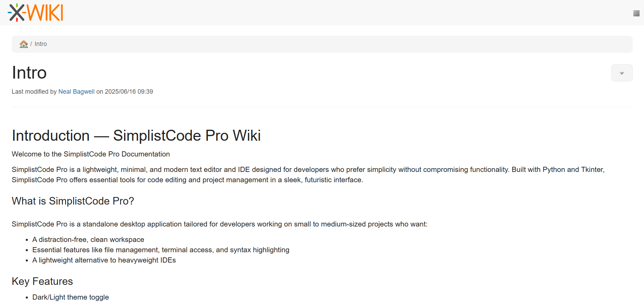This screenshot has height=302, width=644.
Task: Click the Dark/Light theme toggle bullet
Action: 70,297
